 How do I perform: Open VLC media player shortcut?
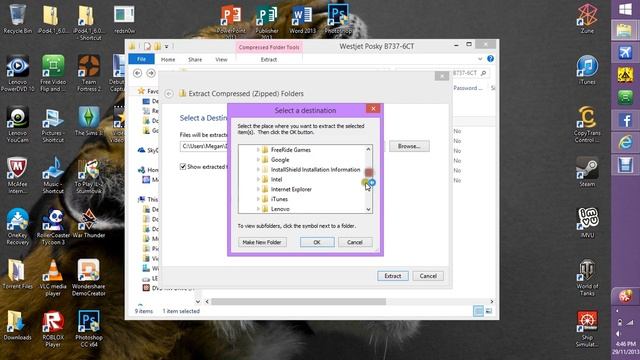tap(53, 277)
